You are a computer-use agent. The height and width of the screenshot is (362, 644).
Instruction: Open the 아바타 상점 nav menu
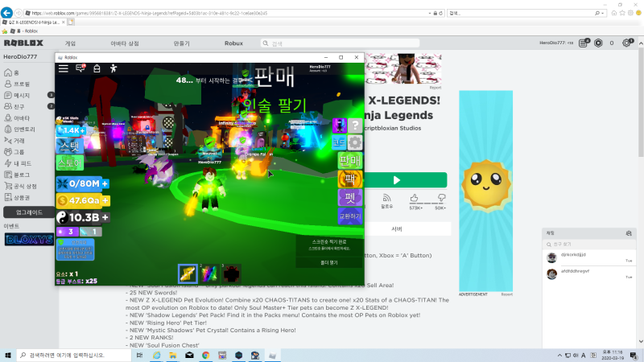tap(125, 43)
